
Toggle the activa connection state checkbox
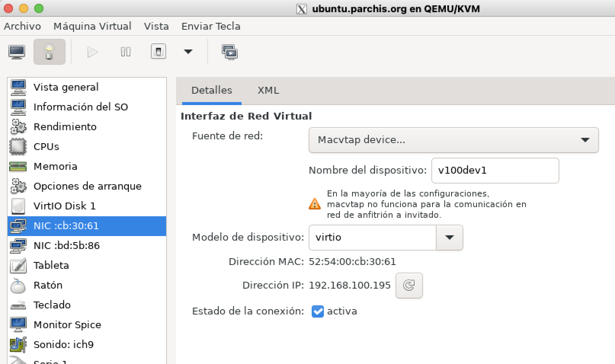point(317,311)
